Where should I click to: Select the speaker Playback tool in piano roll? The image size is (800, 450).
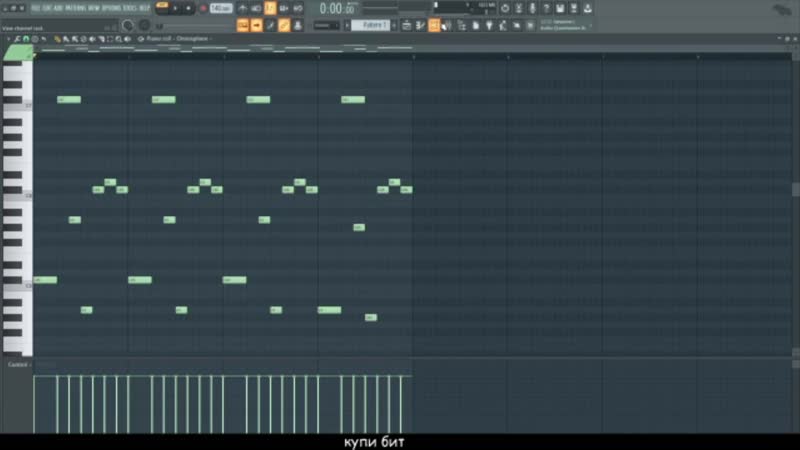(x=128, y=39)
